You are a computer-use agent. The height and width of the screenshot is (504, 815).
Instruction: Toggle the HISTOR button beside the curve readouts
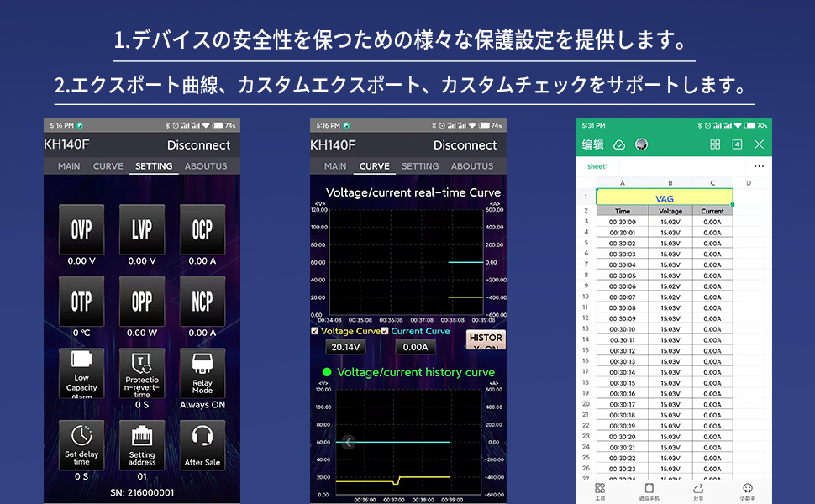click(x=486, y=339)
